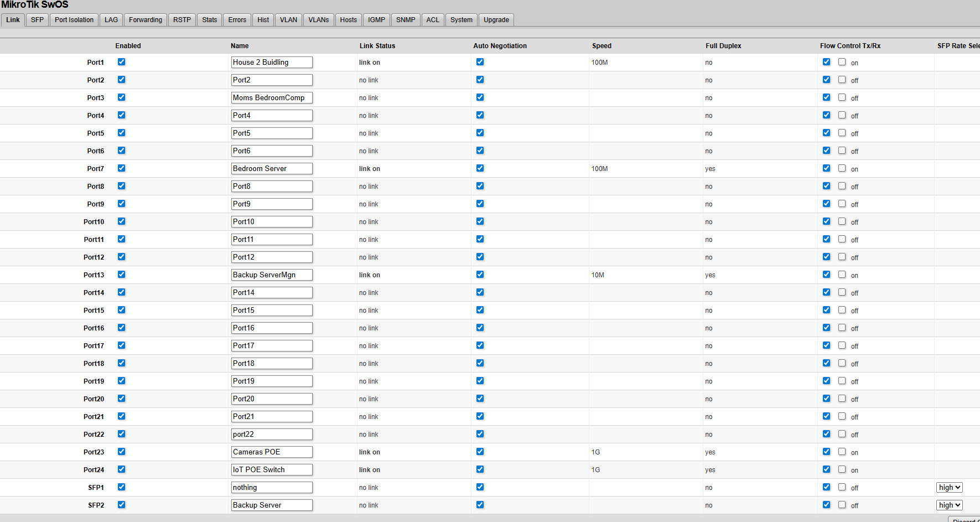Image resolution: width=980 pixels, height=522 pixels.
Task: Open the Port Isolation tab
Action: click(74, 20)
